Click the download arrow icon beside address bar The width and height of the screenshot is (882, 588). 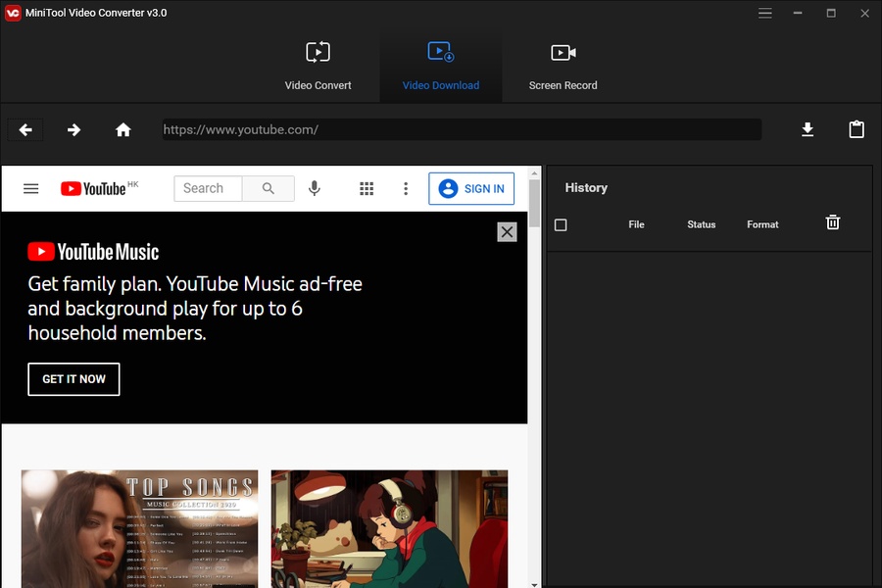[808, 129]
